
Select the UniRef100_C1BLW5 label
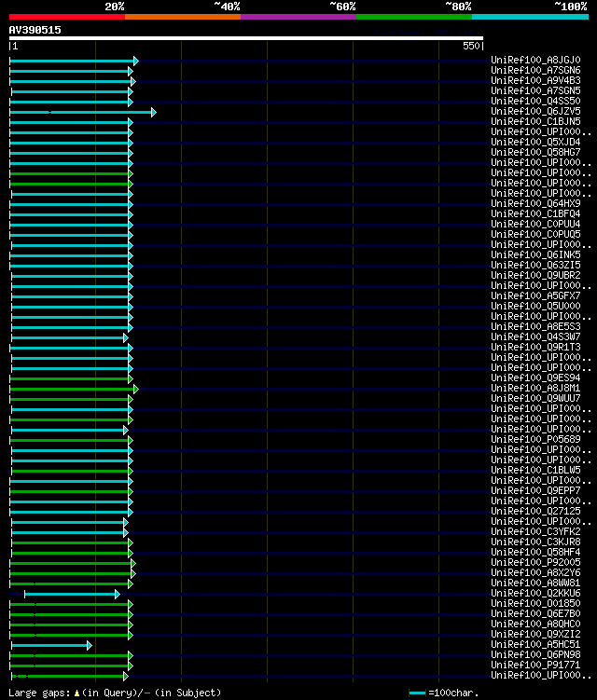[x=535, y=471]
